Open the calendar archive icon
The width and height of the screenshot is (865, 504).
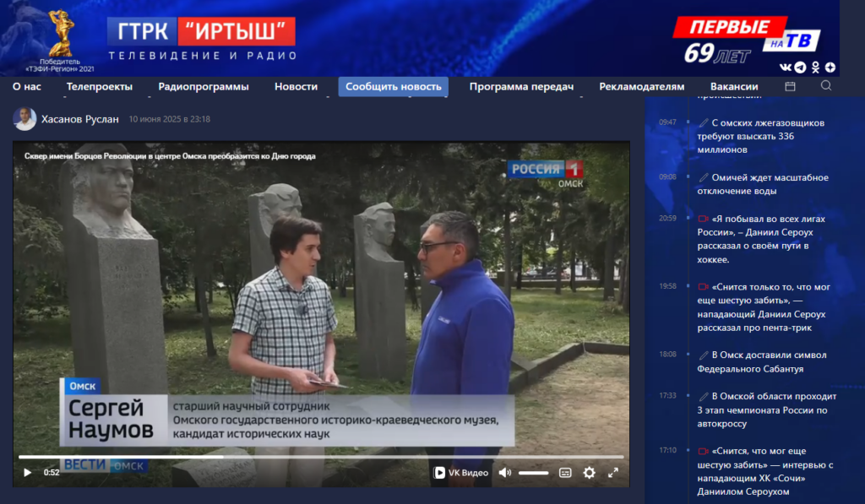(790, 86)
